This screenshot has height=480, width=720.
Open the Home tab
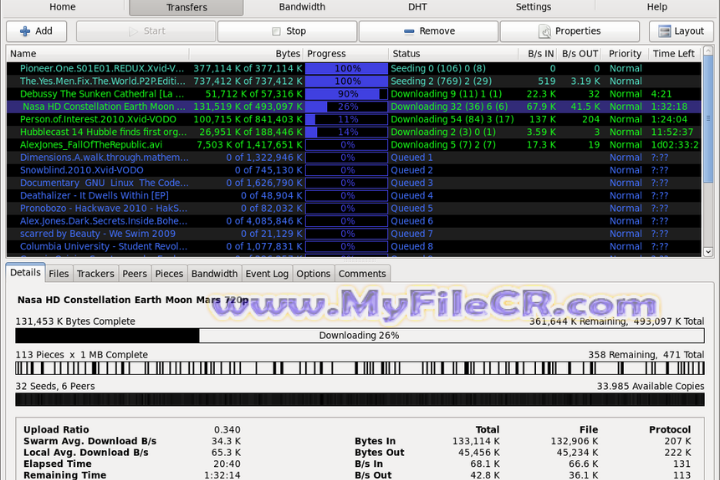pyautogui.click(x=62, y=7)
